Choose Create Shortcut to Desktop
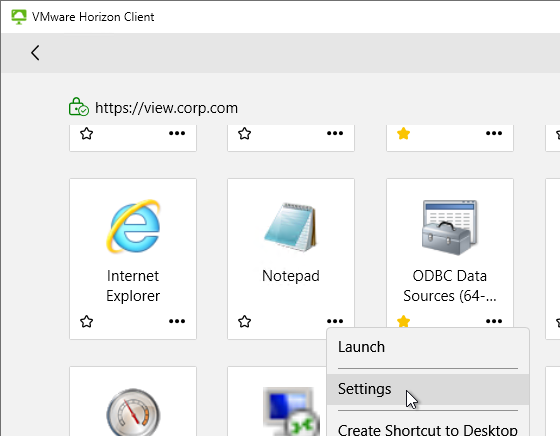This screenshot has height=436, width=560. coord(428,430)
